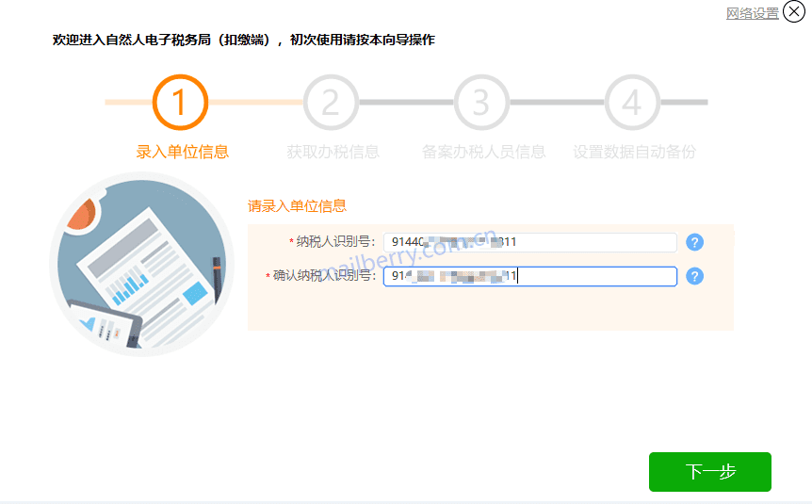812x504 pixels.
Task: Click the 网络设置 link
Action: coord(752,13)
